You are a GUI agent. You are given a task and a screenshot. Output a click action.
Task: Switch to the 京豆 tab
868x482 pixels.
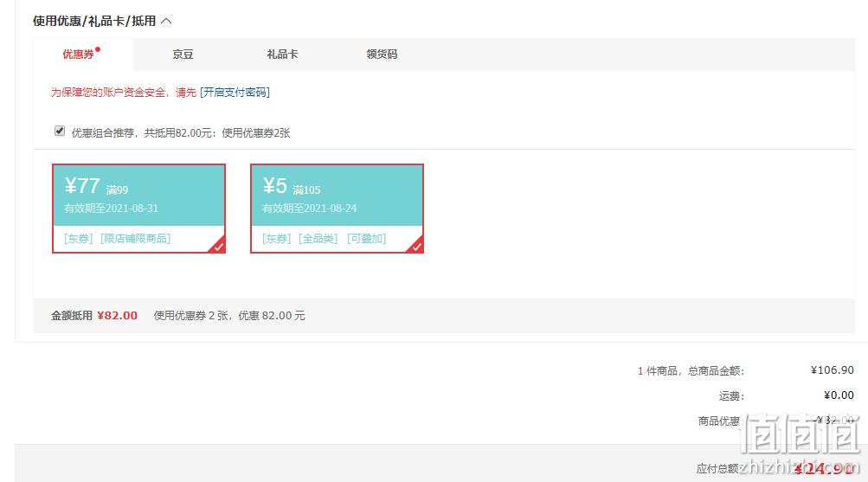click(183, 55)
